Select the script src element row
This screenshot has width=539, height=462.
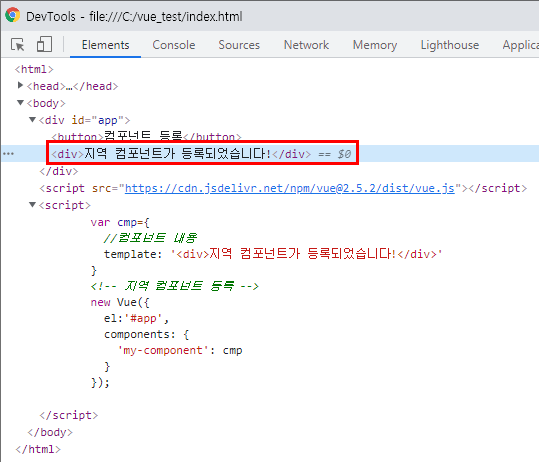pyautogui.click(x=283, y=188)
